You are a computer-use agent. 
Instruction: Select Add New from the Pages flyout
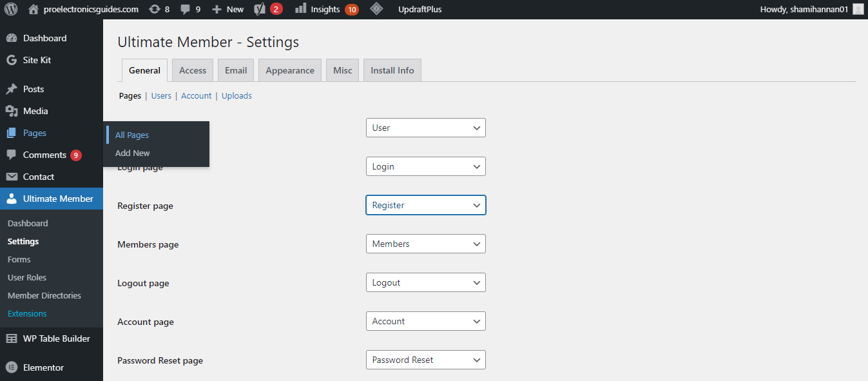(x=132, y=153)
